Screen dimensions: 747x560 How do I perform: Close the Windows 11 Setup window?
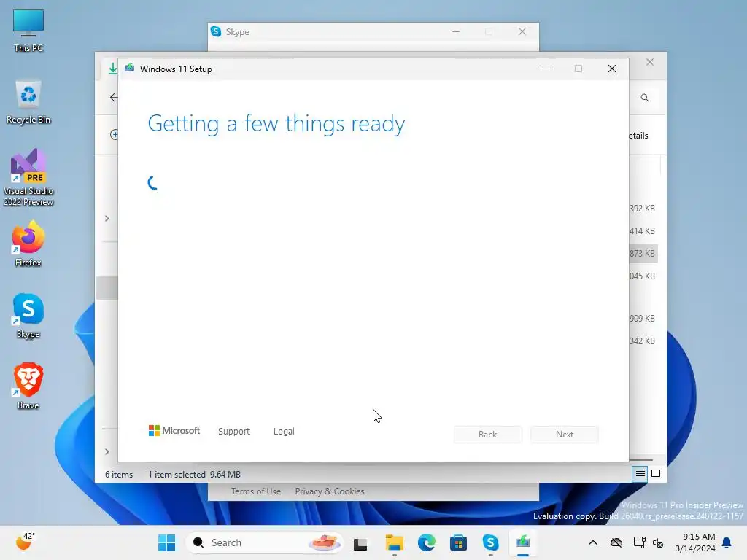click(612, 69)
